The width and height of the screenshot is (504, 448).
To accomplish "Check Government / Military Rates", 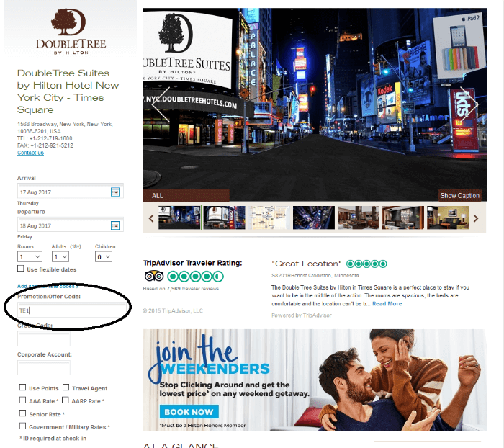I will (22, 426).
